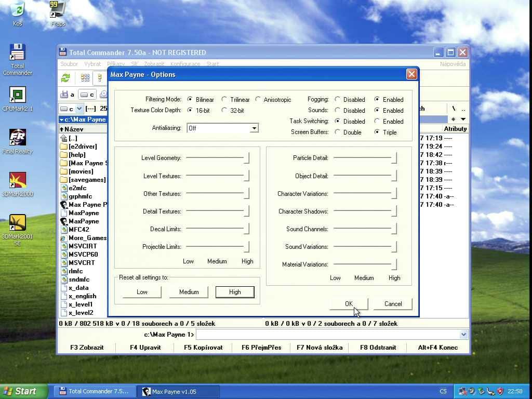The width and height of the screenshot is (532, 399).
Task: Select the Total Commander desktop shortcut
Action: tap(17, 59)
